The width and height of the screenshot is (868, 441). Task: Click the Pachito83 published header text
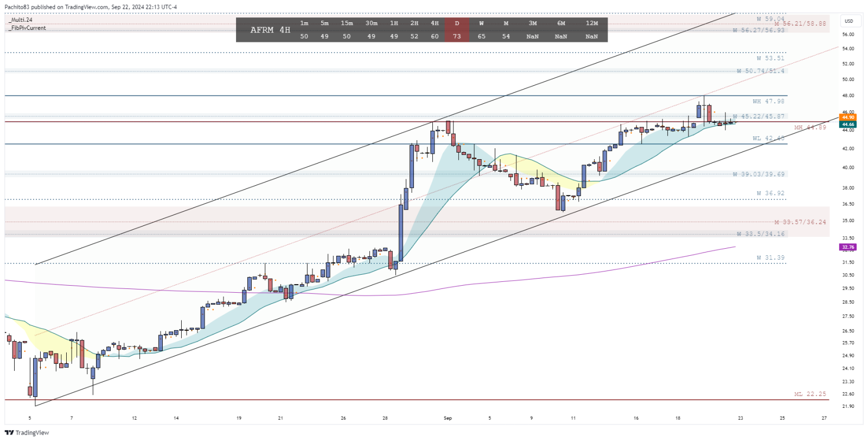pyautogui.click(x=91, y=7)
